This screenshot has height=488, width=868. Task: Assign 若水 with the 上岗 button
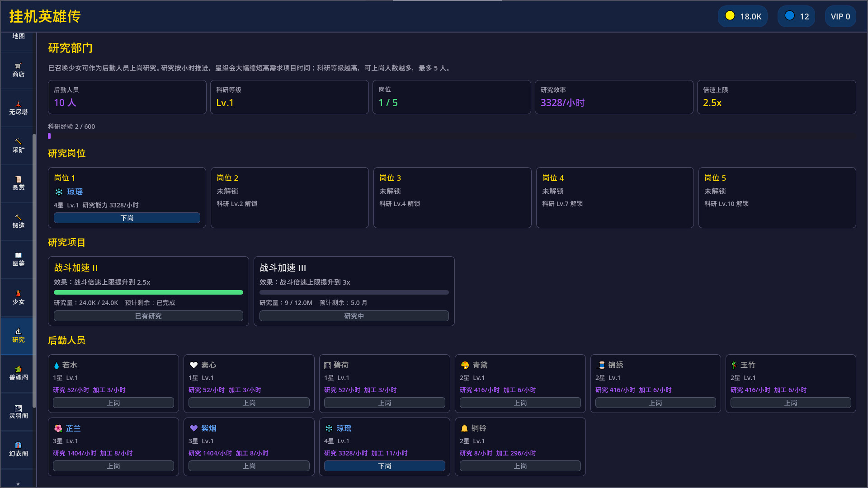pos(113,403)
